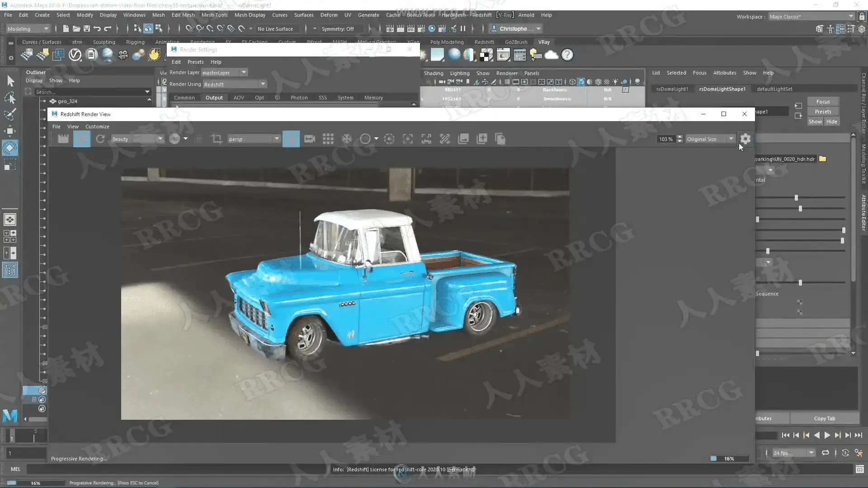Click the refresh render icon
This screenshot has height=488, width=868.
coord(100,139)
